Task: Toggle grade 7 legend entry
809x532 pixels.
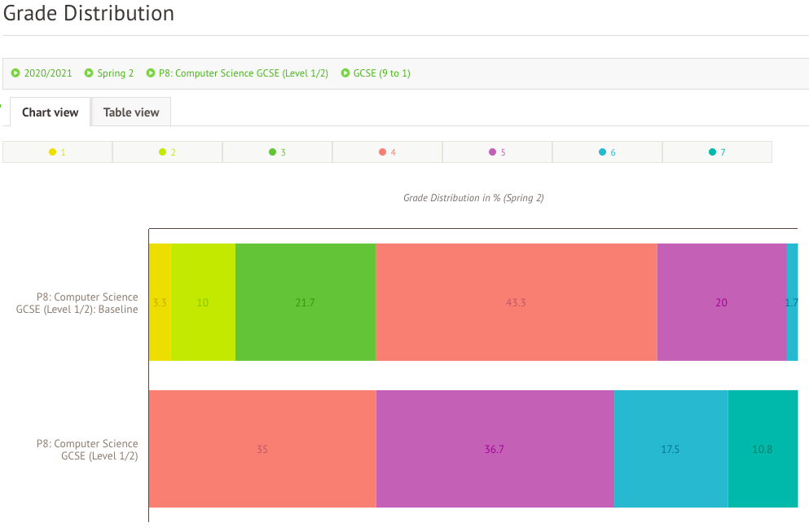Action: coord(717,152)
